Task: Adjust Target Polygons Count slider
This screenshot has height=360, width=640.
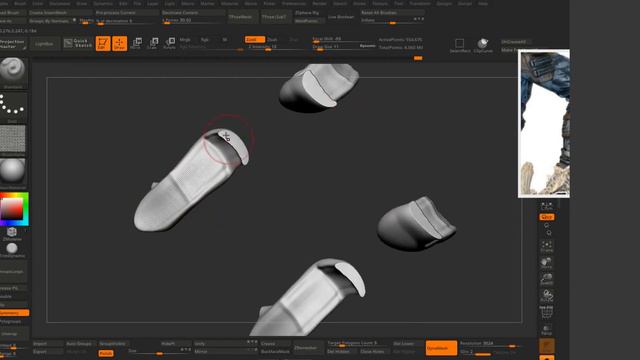Action: [359, 344]
